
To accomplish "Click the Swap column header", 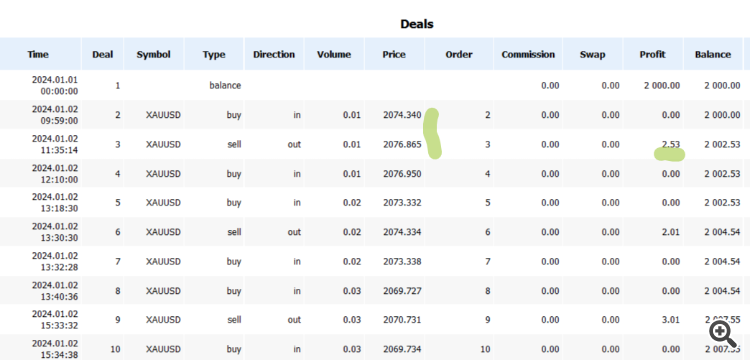I will tap(593, 55).
